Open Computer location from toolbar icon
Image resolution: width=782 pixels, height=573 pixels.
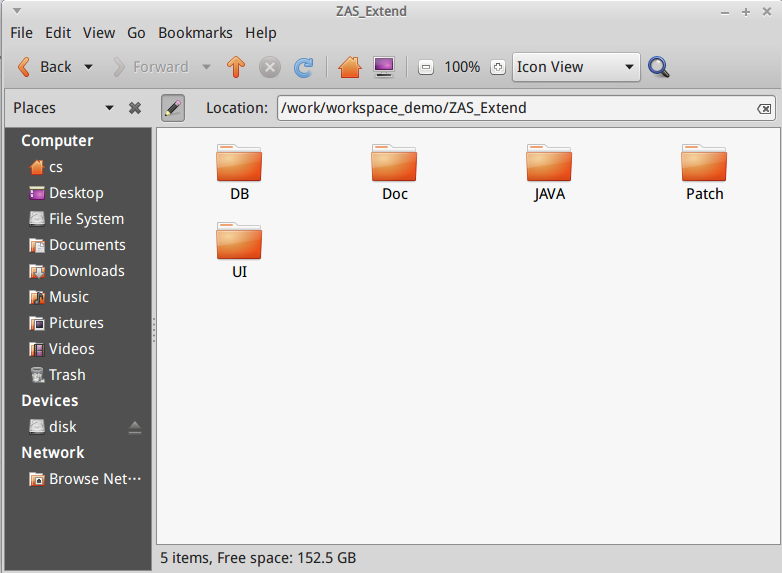click(x=383, y=67)
